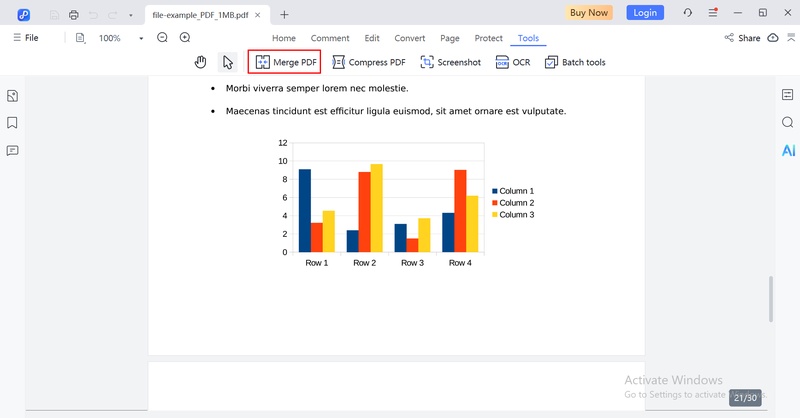Click the zoom out magnifier

[x=162, y=38]
